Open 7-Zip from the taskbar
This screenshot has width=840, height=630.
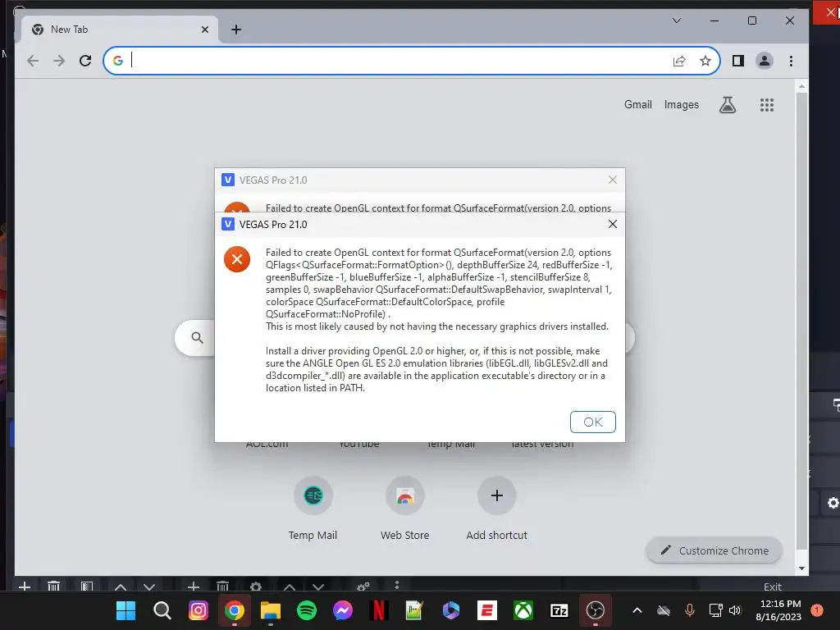559,610
